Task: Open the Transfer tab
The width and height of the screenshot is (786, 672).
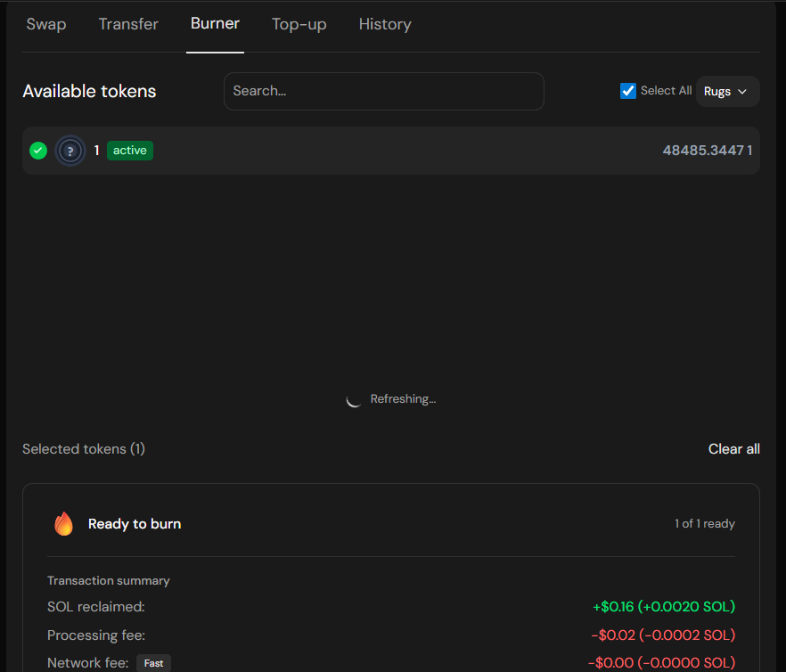Action: (128, 24)
